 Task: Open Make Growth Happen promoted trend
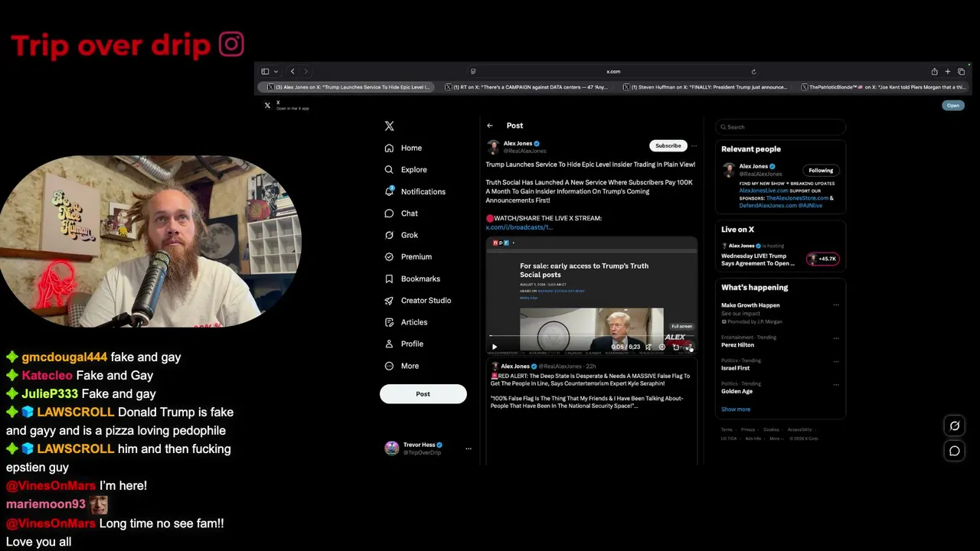750,305
